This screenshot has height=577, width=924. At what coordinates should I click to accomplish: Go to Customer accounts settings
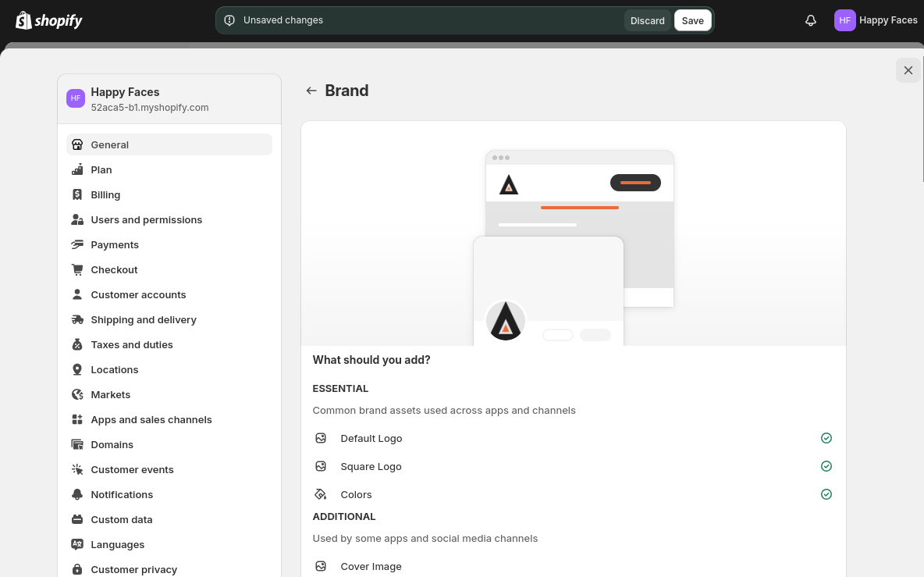[x=169, y=294]
